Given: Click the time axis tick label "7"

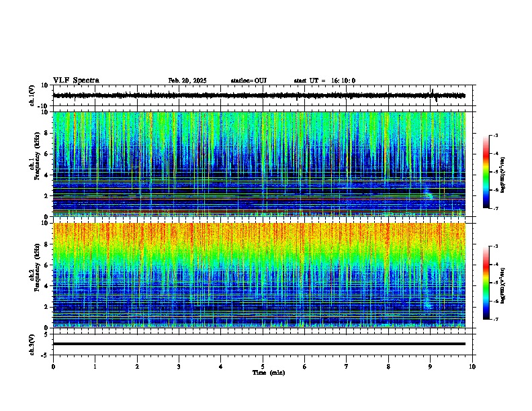Looking at the screenshot, I should 347,367.
